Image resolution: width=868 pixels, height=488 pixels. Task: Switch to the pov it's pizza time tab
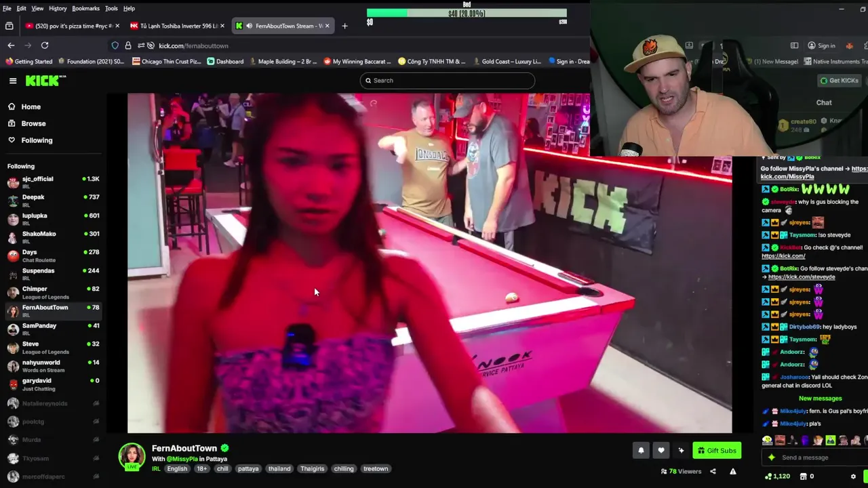point(71,26)
